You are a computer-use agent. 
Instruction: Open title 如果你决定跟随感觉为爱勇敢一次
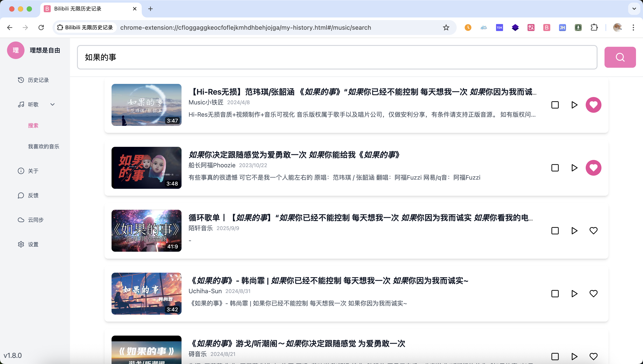(294, 155)
